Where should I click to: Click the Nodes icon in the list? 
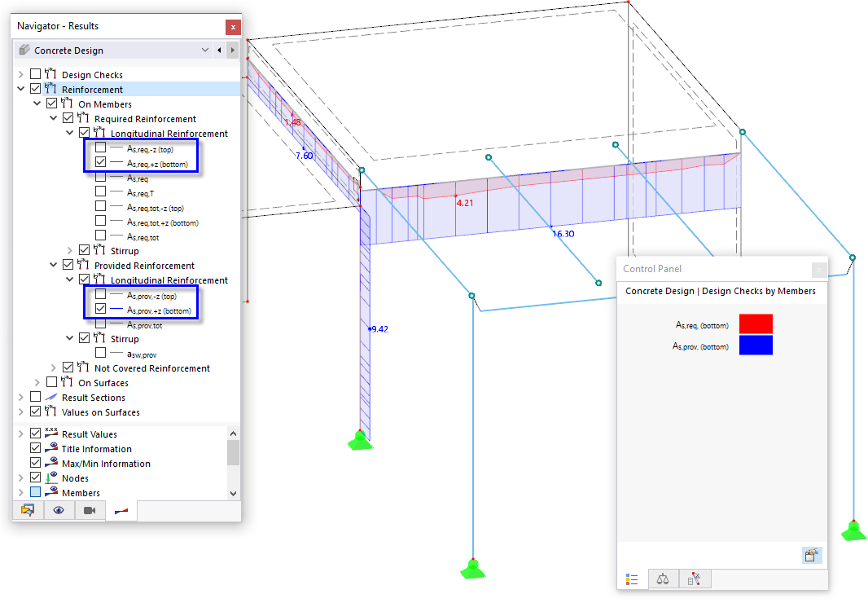51,478
